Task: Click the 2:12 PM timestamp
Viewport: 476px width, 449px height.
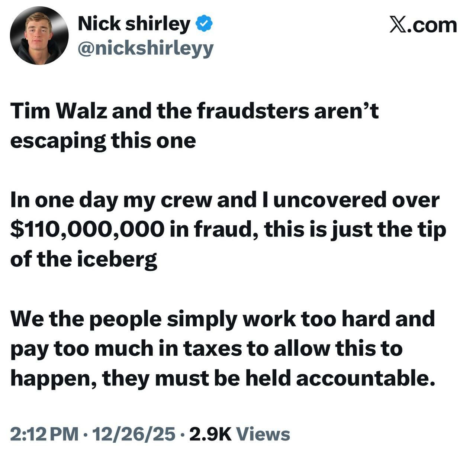Action: click(x=44, y=433)
